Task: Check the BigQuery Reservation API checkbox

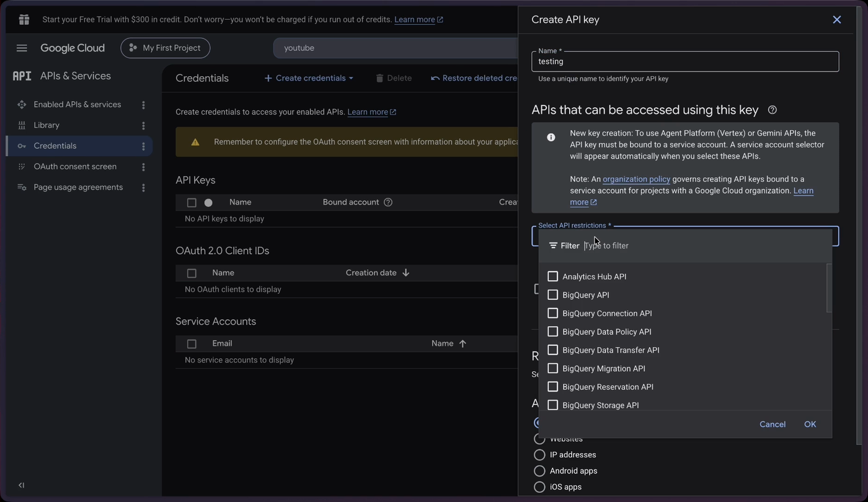Action: tap(552, 387)
